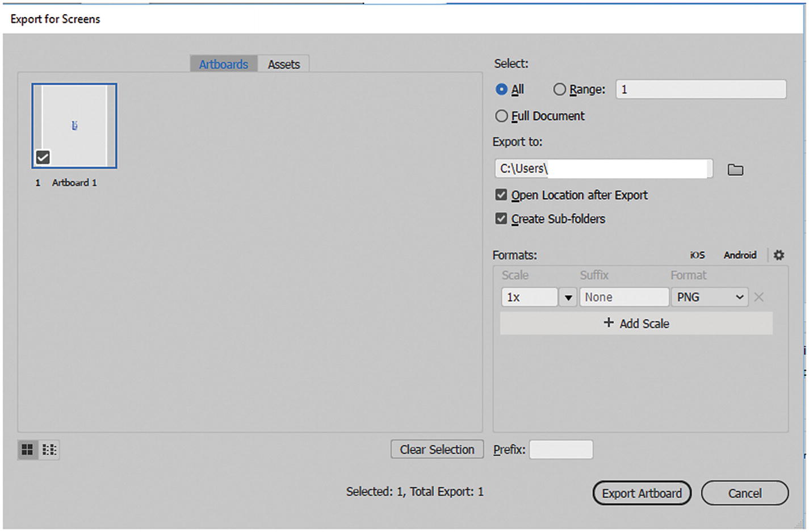Switch to the Assets tab

284,64
